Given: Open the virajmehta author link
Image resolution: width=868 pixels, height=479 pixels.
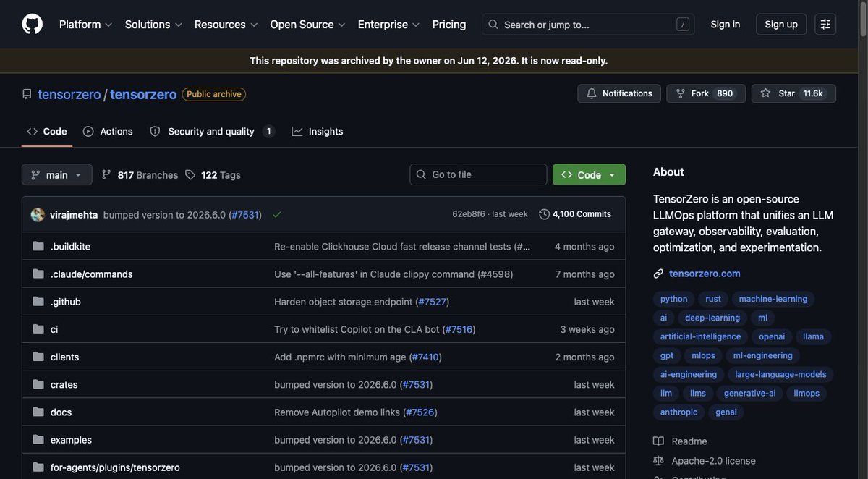Looking at the screenshot, I should pyautogui.click(x=74, y=214).
